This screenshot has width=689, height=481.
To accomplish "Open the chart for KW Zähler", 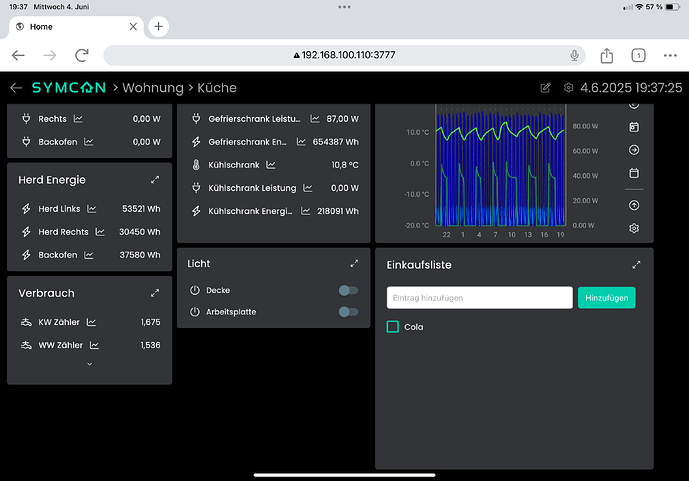I will click(91, 322).
